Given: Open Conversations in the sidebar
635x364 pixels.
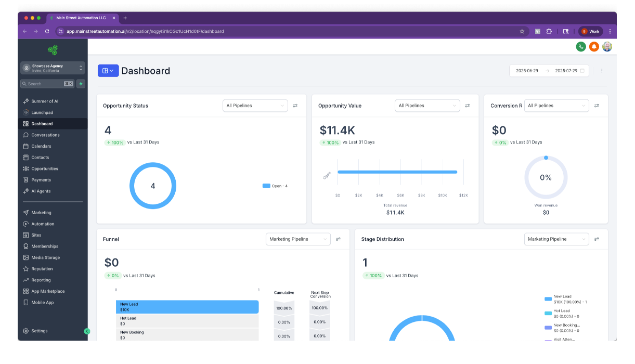Looking at the screenshot, I should 45,135.
